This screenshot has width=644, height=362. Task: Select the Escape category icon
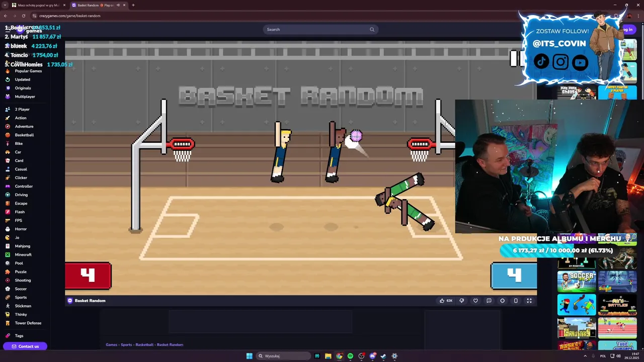8,203
